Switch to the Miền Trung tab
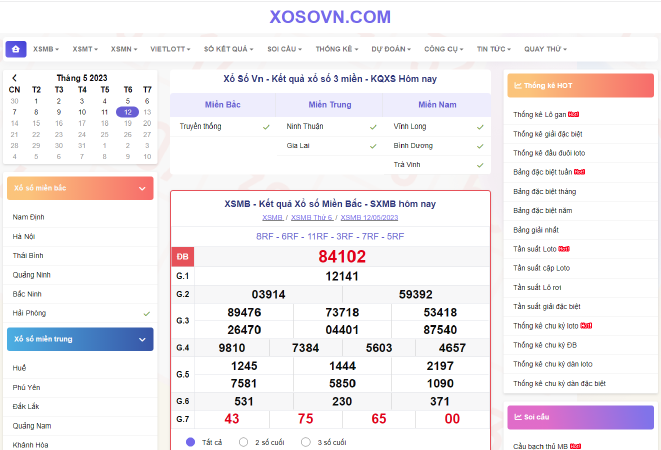This screenshot has width=661, height=450. click(x=330, y=105)
